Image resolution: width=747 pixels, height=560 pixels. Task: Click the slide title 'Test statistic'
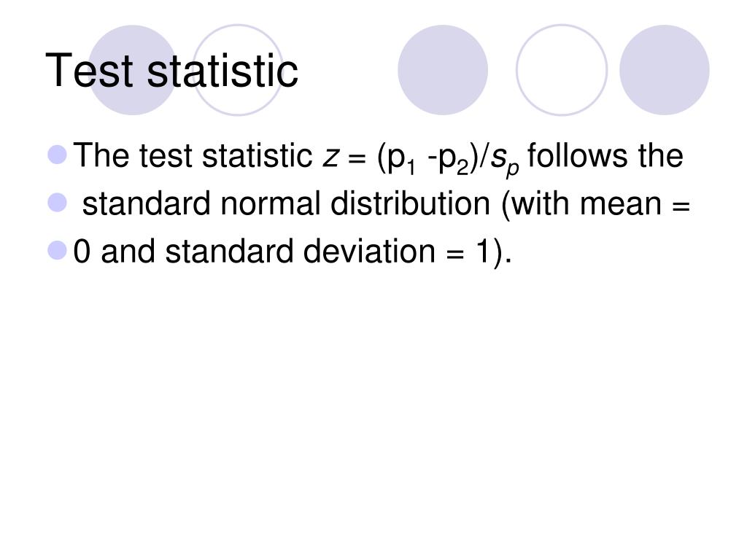[171, 71]
